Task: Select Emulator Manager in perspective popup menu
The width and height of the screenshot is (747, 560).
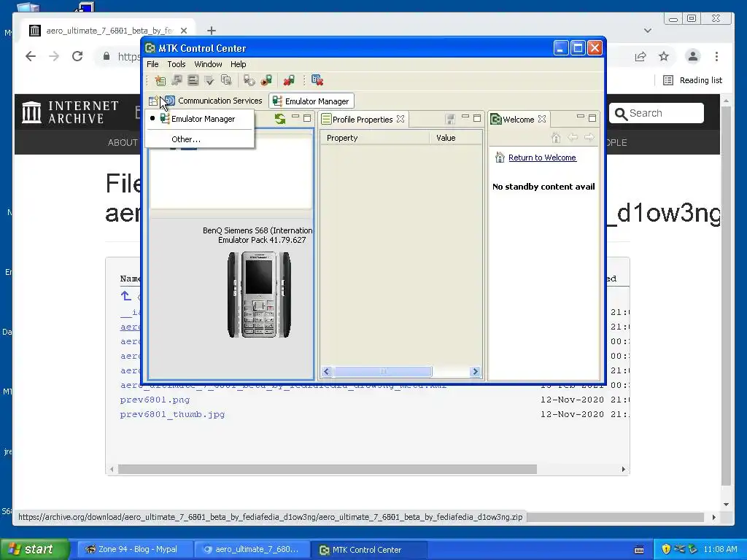Action: click(199, 119)
